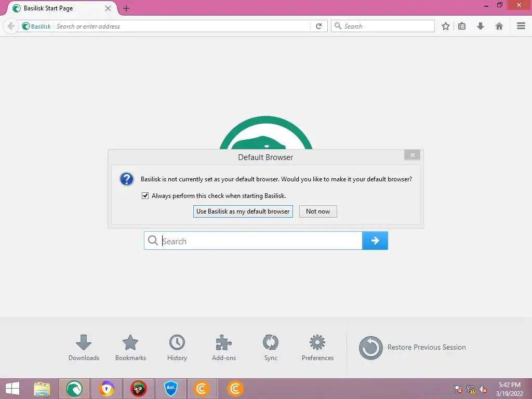
Task: Select the Basilisk Start Page tab
Action: tap(61, 8)
